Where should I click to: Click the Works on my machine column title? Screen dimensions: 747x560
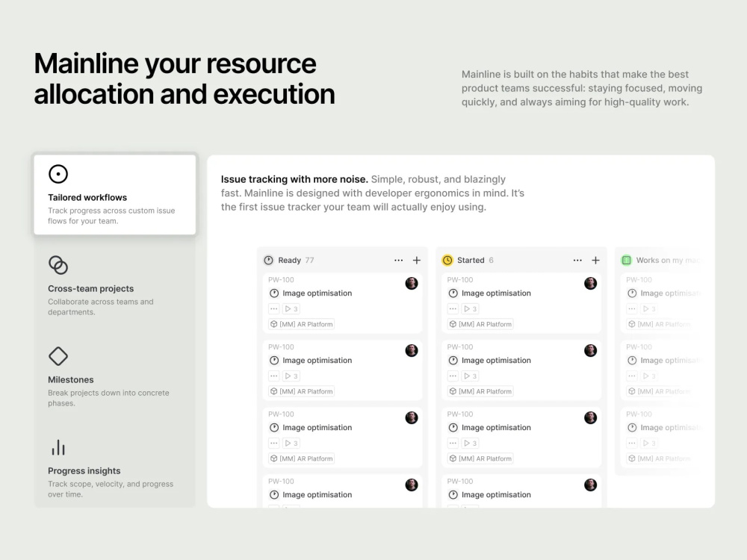coord(669,260)
